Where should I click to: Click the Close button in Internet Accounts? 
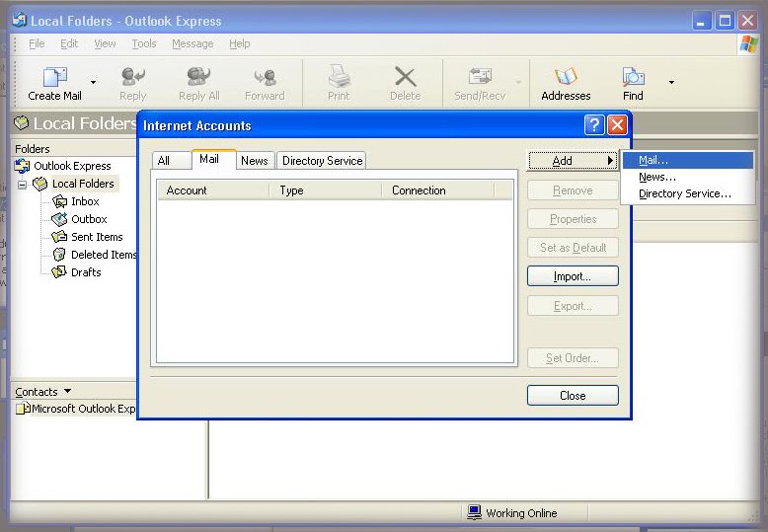573,396
